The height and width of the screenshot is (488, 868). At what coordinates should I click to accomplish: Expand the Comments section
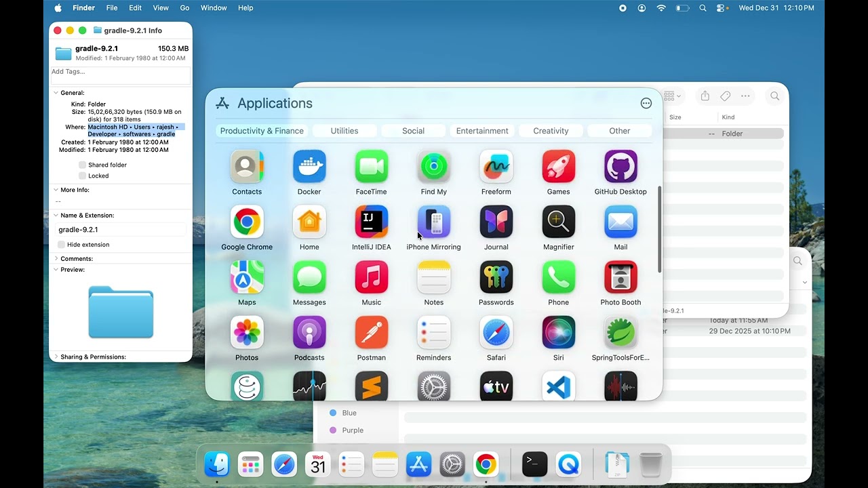pyautogui.click(x=56, y=259)
